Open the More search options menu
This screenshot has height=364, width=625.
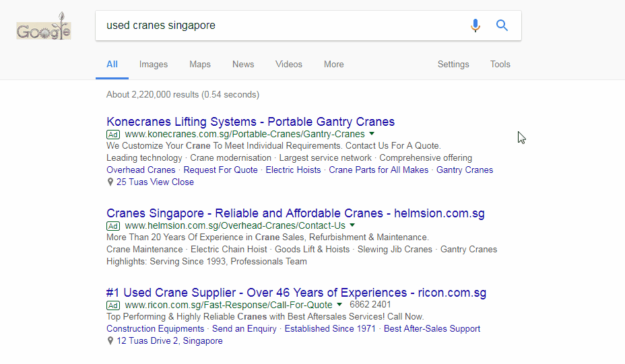click(x=333, y=65)
